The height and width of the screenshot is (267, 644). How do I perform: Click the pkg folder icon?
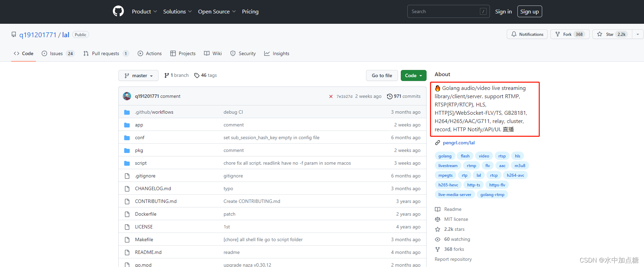tap(127, 151)
